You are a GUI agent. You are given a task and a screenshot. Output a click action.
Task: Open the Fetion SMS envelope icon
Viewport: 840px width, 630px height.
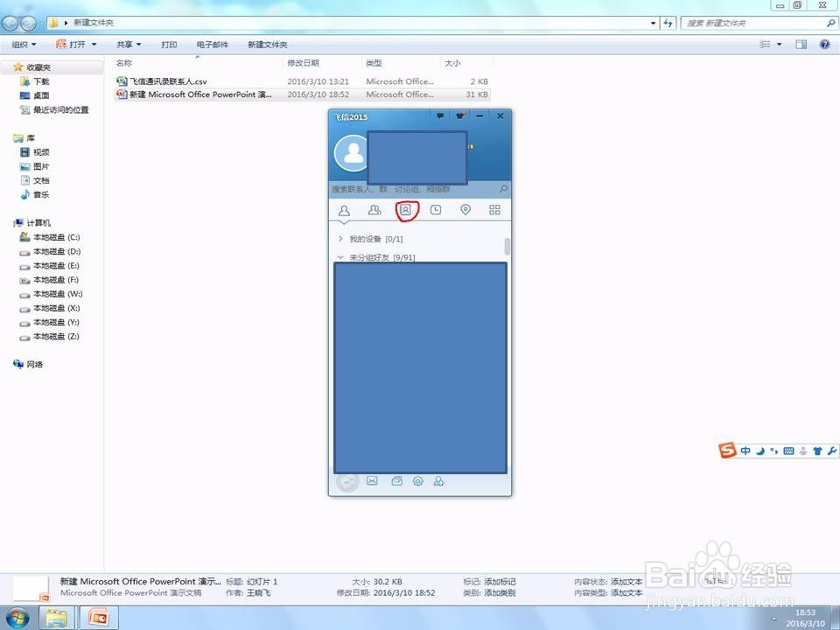(373, 481)
